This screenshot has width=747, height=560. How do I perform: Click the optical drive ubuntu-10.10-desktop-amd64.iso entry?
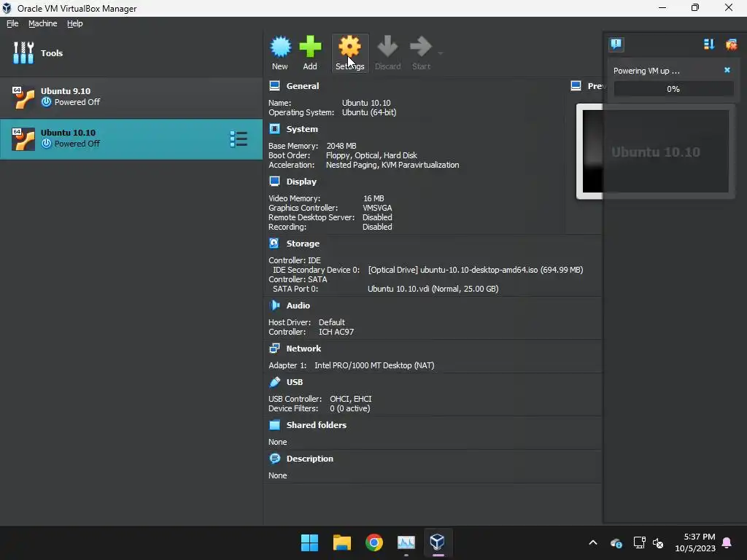coord(475,270)
